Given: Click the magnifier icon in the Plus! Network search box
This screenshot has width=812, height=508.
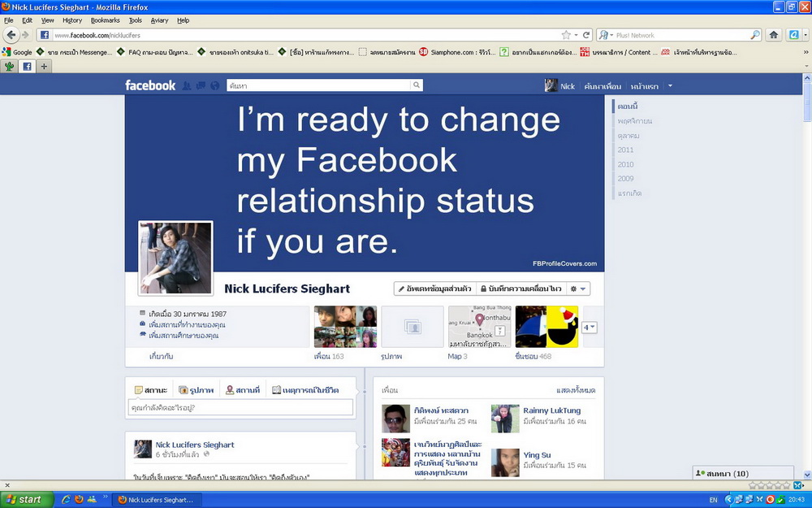Looking at the screenshot, I should [755, 35].
